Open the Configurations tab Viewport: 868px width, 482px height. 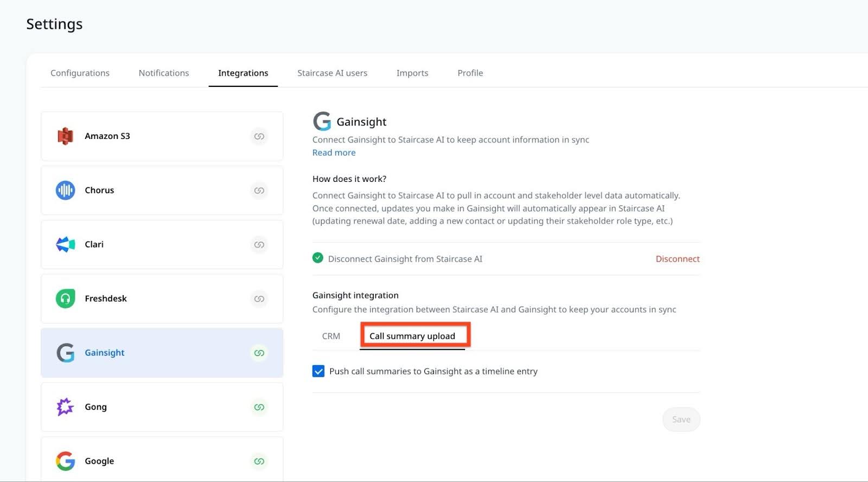tap(80, 73)
